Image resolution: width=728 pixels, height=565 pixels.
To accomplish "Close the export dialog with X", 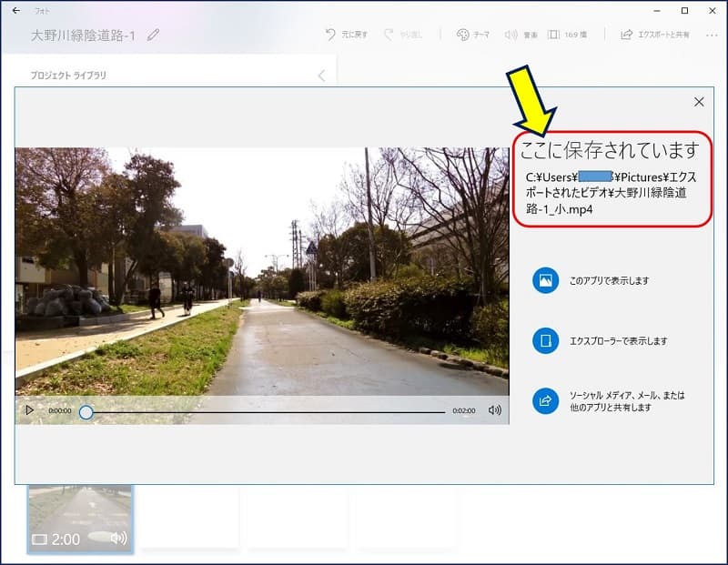I will [699, 103].
